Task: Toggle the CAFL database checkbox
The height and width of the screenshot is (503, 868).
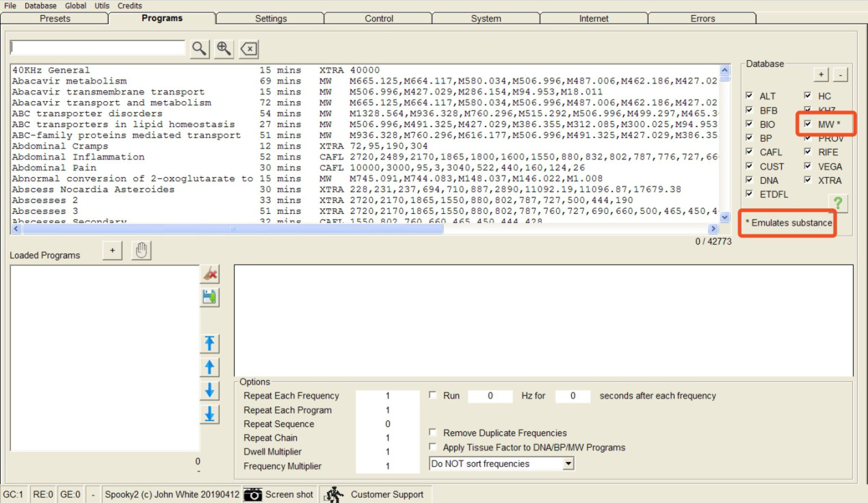Action: pos(750,152)
